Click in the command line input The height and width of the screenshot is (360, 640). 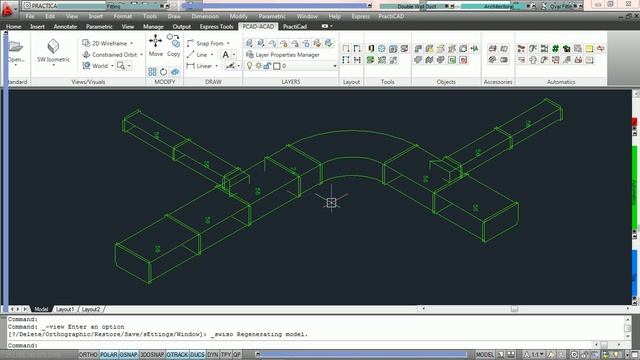pos(300,345)
